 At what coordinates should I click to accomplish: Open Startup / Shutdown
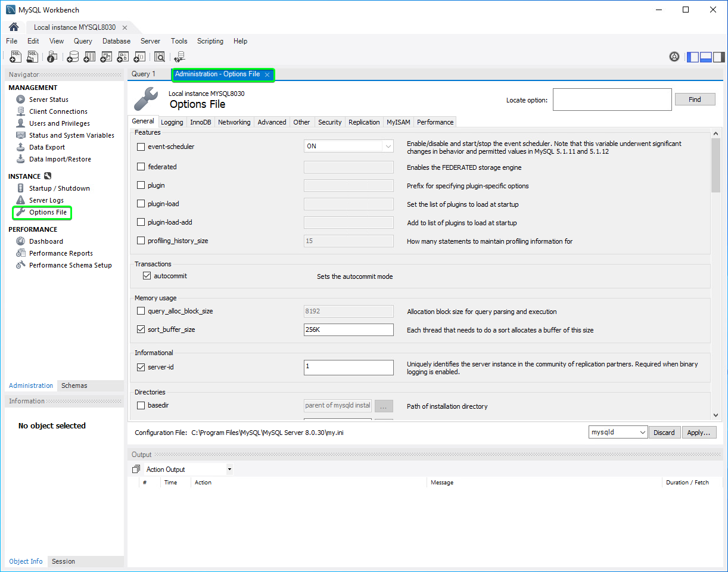tap(60, 188)
